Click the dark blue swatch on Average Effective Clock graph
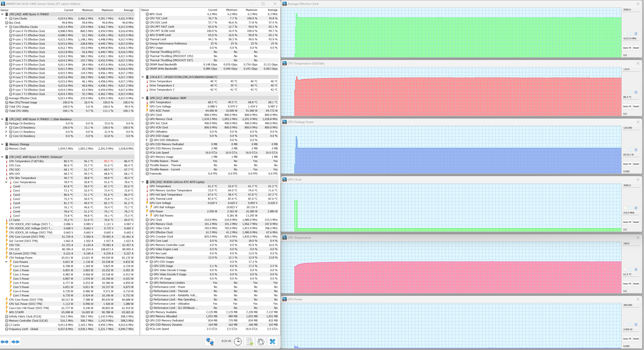Viewport: 644px width, 350px height. (x=636, y=34)
